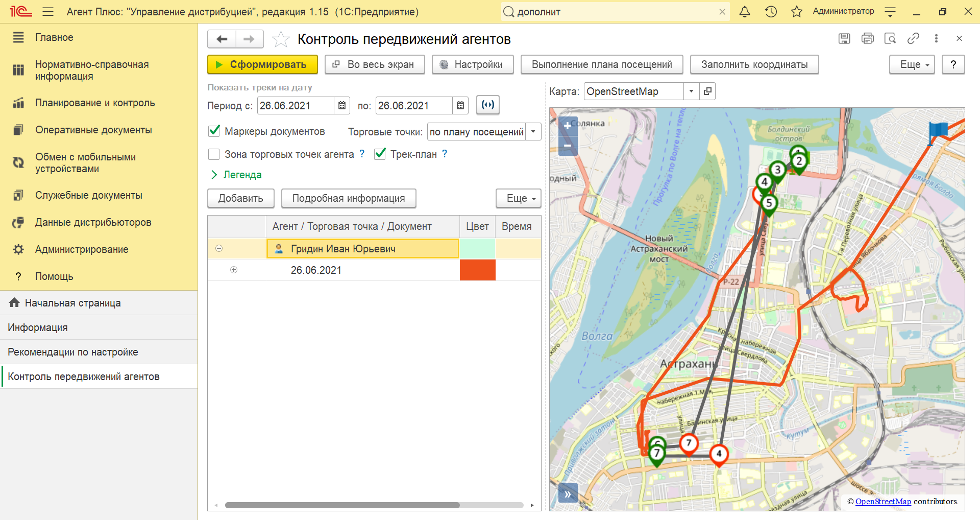Click the table horizontal scrollbar
Viewport: 980px width, 520px height.
342,505
